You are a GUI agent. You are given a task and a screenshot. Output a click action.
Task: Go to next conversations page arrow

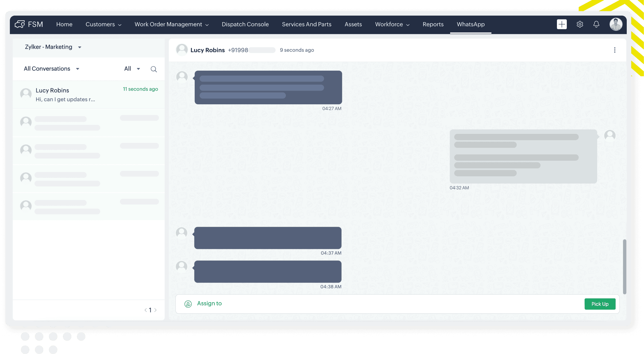156,310
